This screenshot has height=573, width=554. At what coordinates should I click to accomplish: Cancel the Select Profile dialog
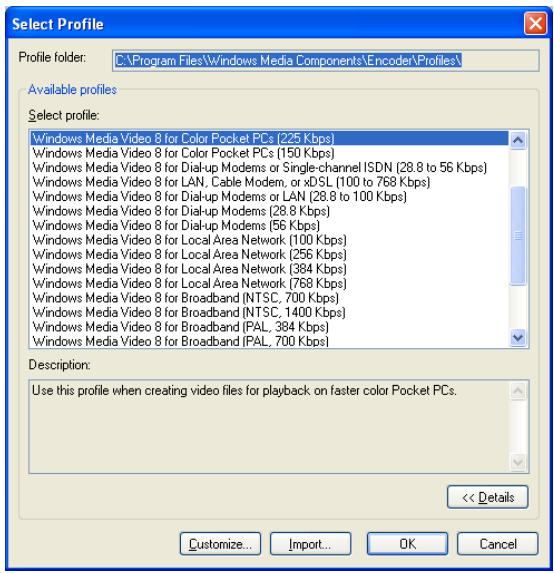point(498,544)
